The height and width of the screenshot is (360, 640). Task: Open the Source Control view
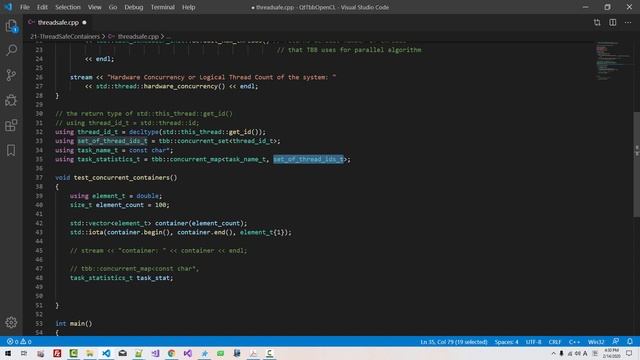coord(11,75)
